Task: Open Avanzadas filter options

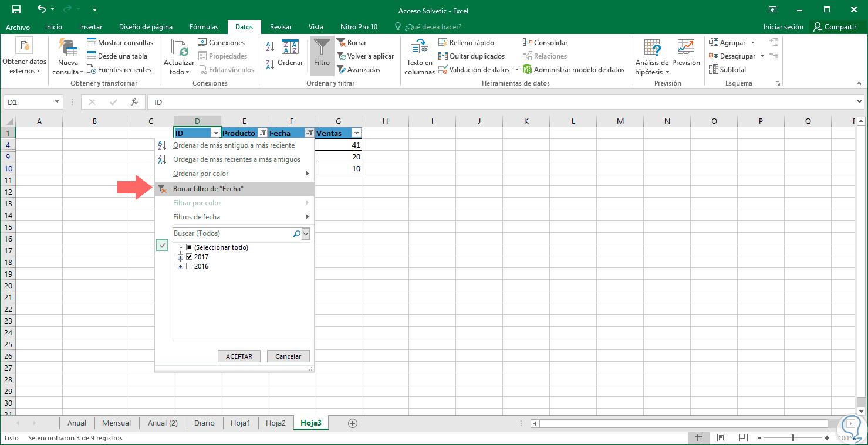Action: point(358,70)
